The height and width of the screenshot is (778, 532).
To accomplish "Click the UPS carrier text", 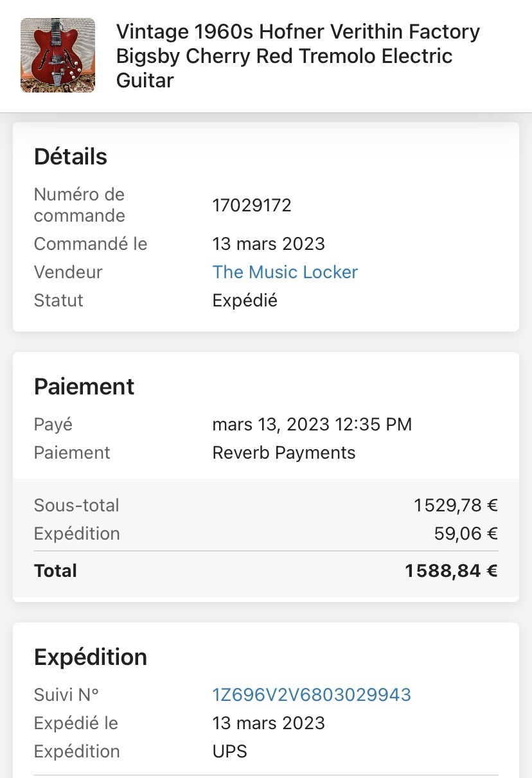I will point(229,752).
